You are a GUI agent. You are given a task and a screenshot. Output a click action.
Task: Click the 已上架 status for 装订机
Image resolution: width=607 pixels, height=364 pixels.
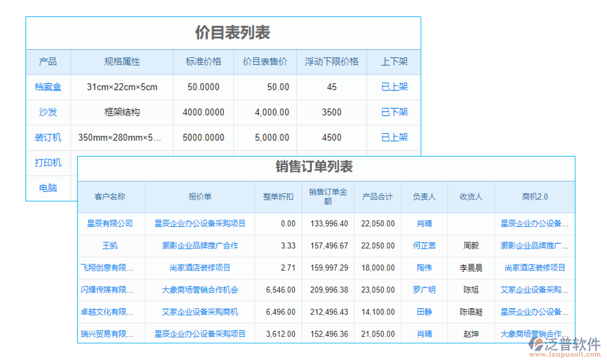(x=393, y=138)
